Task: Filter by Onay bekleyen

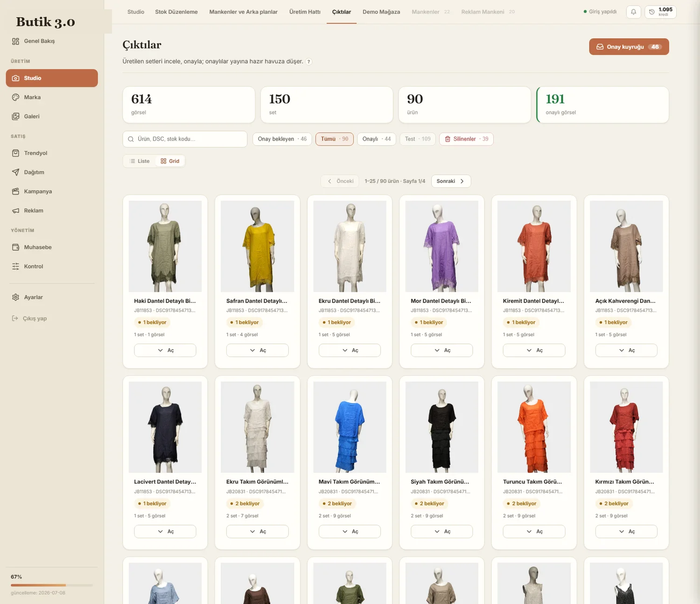Action: (282, 139)
